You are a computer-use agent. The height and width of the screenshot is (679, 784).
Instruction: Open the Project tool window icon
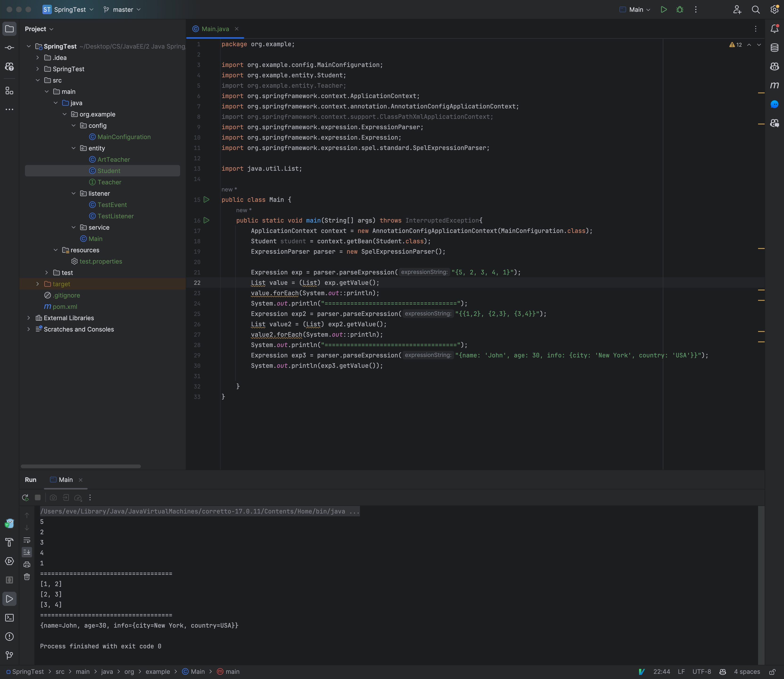coord(9,29)
